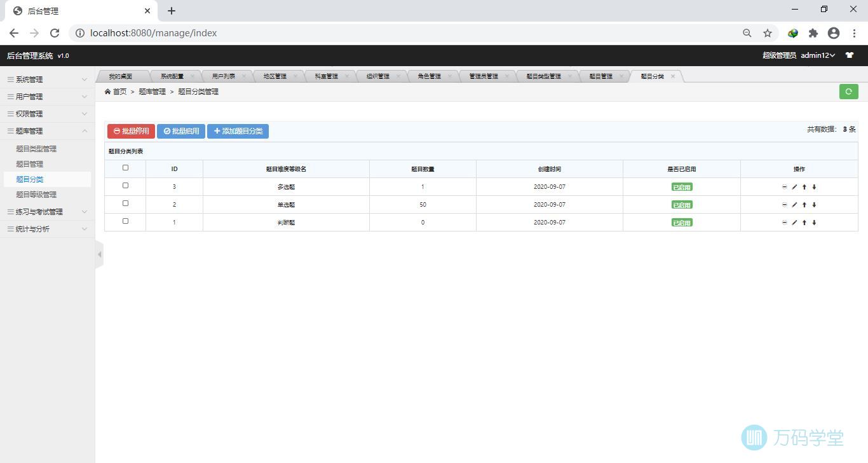Click the 单选题 name cell
The width and height of the screenshot is (868, 463).
[286, 205]
